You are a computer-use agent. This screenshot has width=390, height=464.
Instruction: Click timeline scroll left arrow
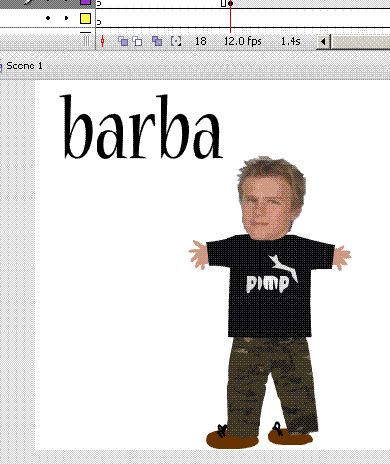tap(323, 42)
